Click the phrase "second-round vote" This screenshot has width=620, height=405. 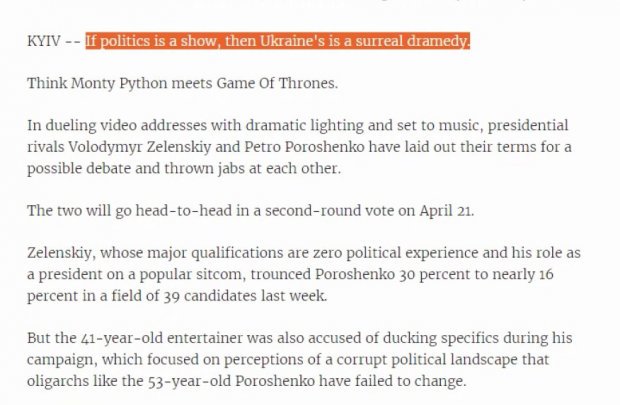[x=319, y=209]
